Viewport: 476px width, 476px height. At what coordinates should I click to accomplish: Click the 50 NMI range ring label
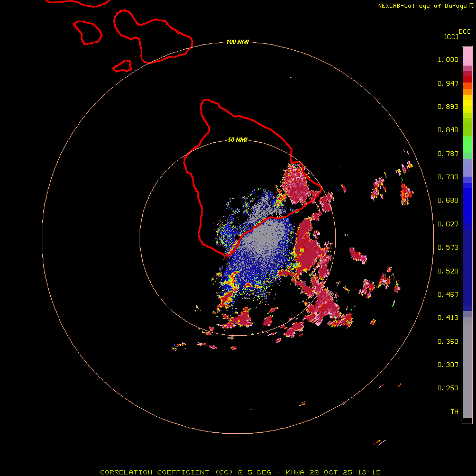[x=237, y=140]
